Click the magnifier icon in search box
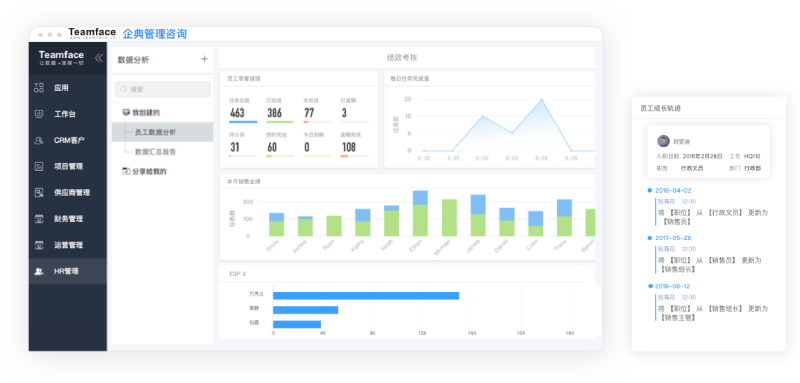The width and height of the screenshot is (800, 383). coord(123,89)
